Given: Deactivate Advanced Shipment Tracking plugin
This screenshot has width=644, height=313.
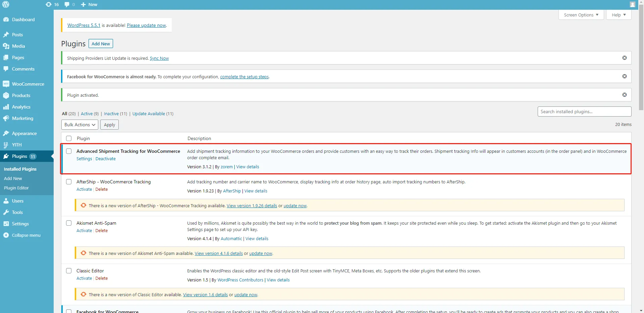Looking at the screenshot, I should [x=105, y=159].
